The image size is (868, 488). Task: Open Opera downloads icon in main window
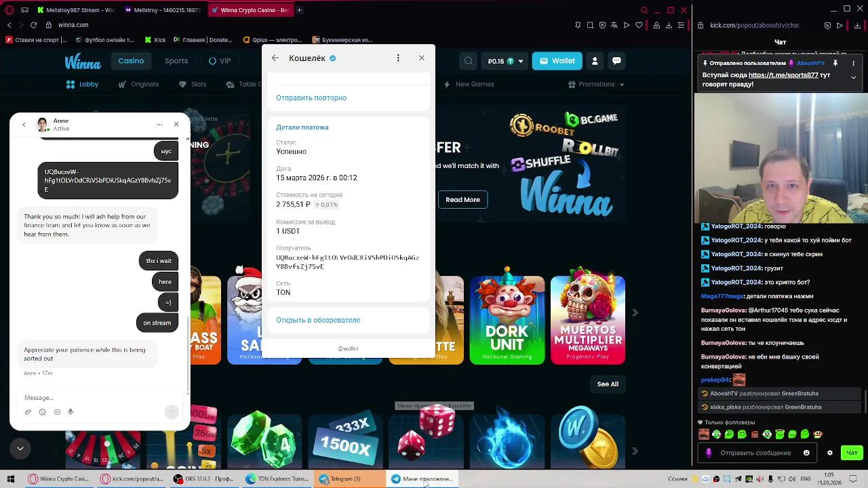point(669,25)
